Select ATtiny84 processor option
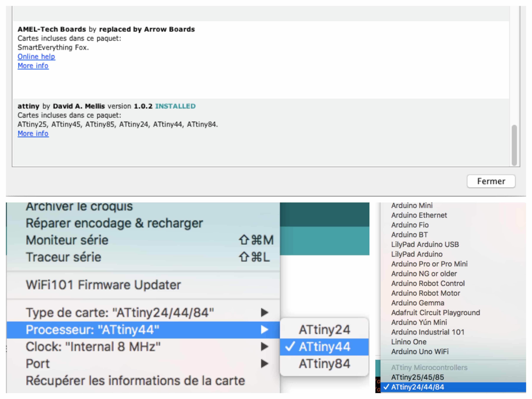The image size is (532, 399). (324, 364)
